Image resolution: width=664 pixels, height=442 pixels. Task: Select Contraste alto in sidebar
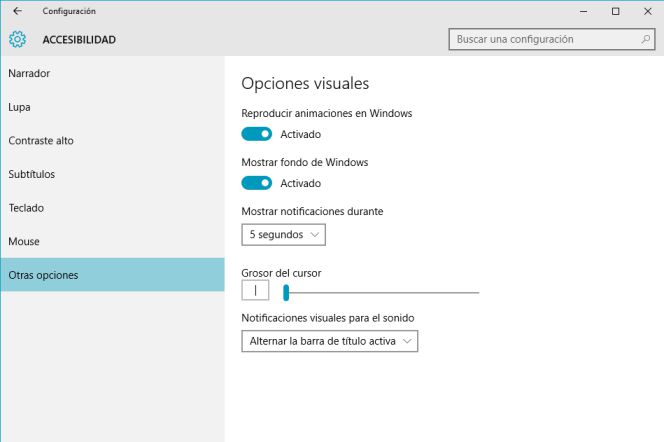click(112, 141)
